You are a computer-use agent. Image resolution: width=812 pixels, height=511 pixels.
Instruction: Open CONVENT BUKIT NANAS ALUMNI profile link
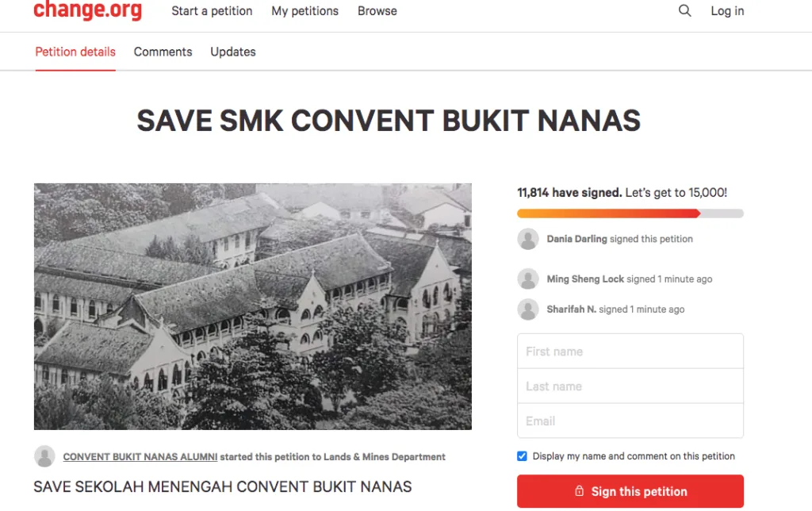point(140,457)
